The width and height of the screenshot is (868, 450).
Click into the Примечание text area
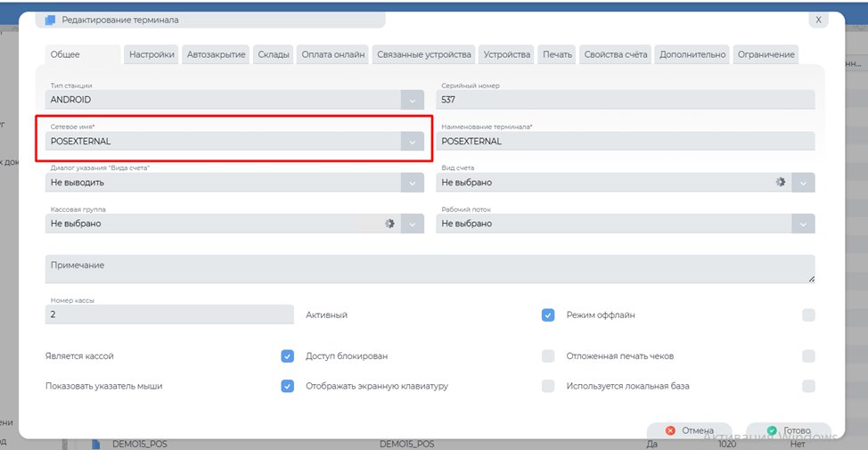(x=430, y=269)
